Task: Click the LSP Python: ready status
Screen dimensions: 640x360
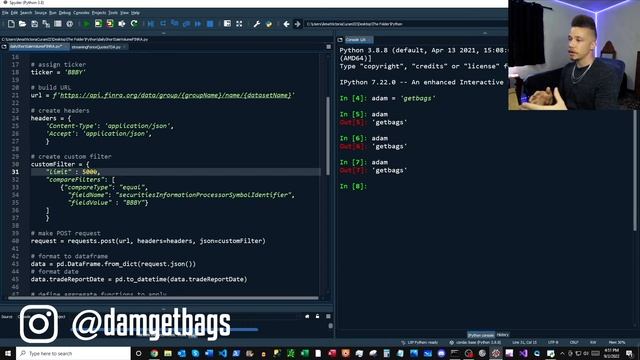Action: pos(420,342)
